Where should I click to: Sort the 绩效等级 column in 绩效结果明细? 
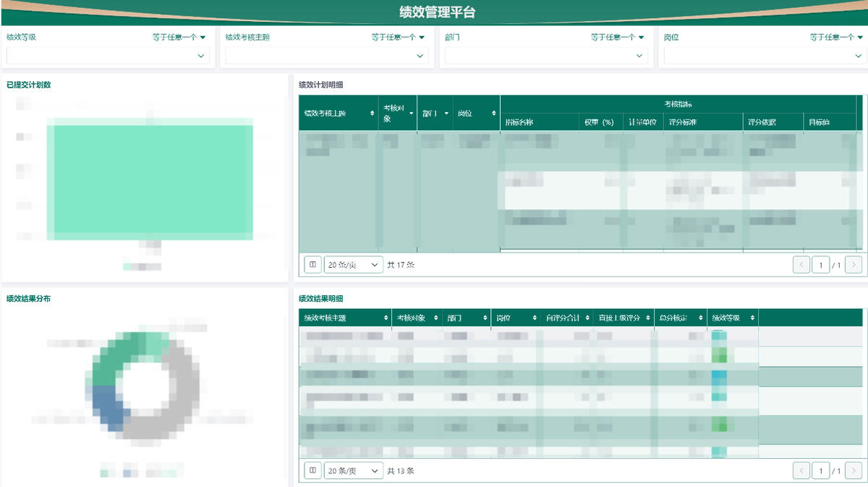tap(750, 318)
